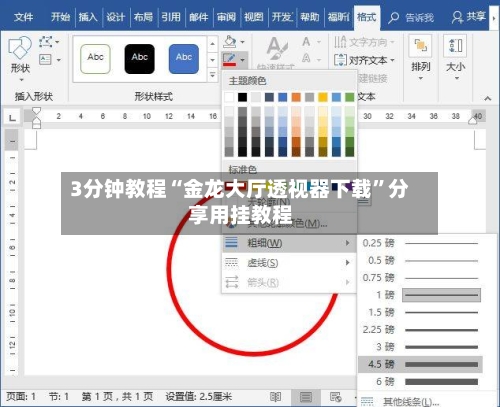Pick the green theme color swatch
The height and width of the screenshot is (407, 500).
point(350,97)
